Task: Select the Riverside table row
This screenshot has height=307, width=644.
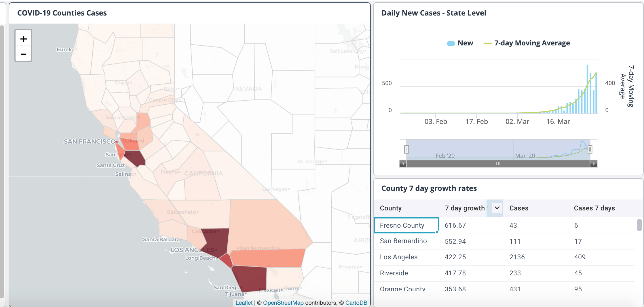Action: pyautogui.click(x=504, y=273)
